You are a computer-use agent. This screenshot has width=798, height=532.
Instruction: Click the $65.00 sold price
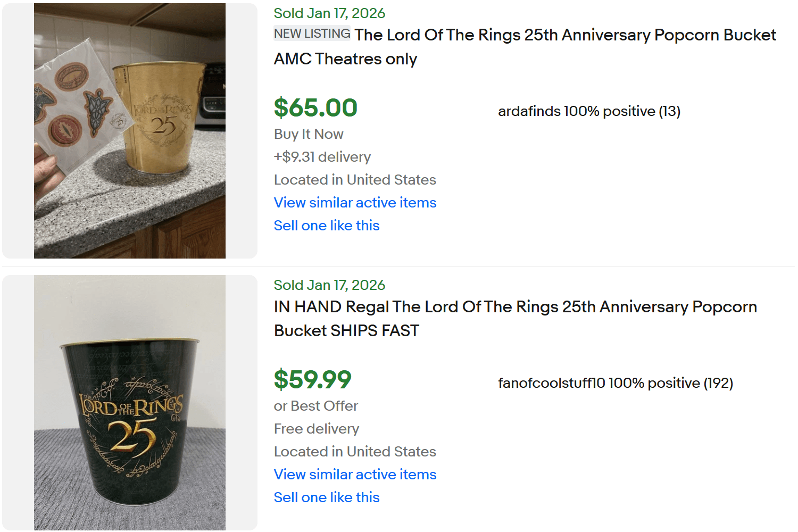tap(315, 108)
